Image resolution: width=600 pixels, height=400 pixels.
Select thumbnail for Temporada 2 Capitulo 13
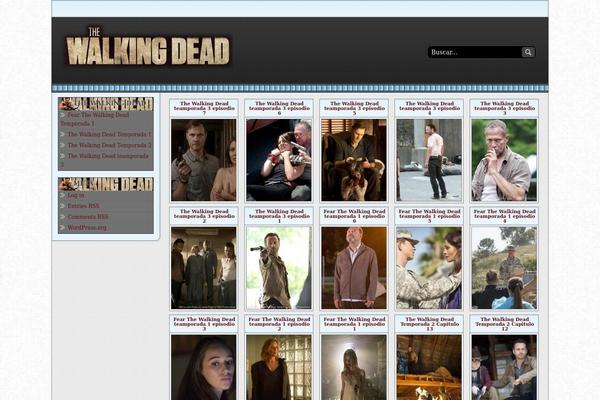coord(429,367)
